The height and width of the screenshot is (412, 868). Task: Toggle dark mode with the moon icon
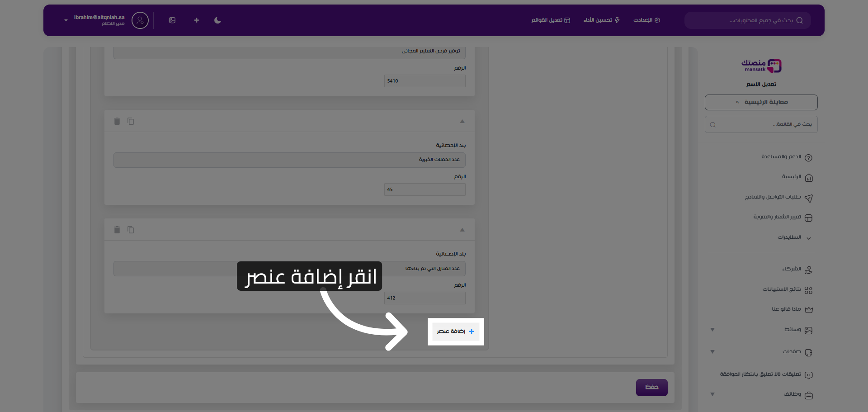click(217, 20)
